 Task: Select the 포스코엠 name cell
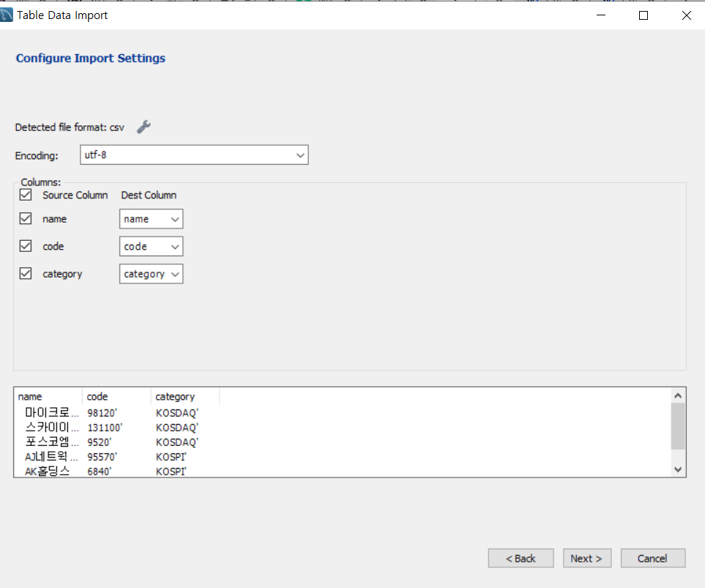pyautogui.click(x=51, y=442)
